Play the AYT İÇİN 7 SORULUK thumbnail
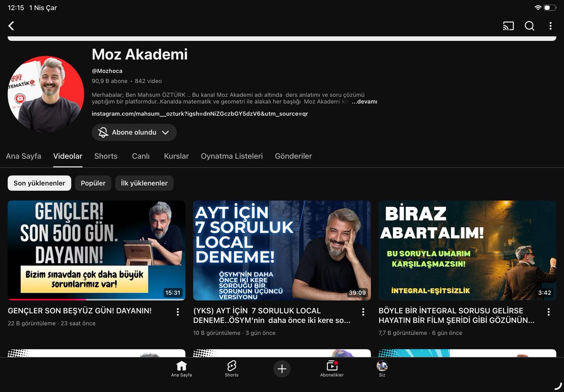564x392 pixels. [282, 251]
